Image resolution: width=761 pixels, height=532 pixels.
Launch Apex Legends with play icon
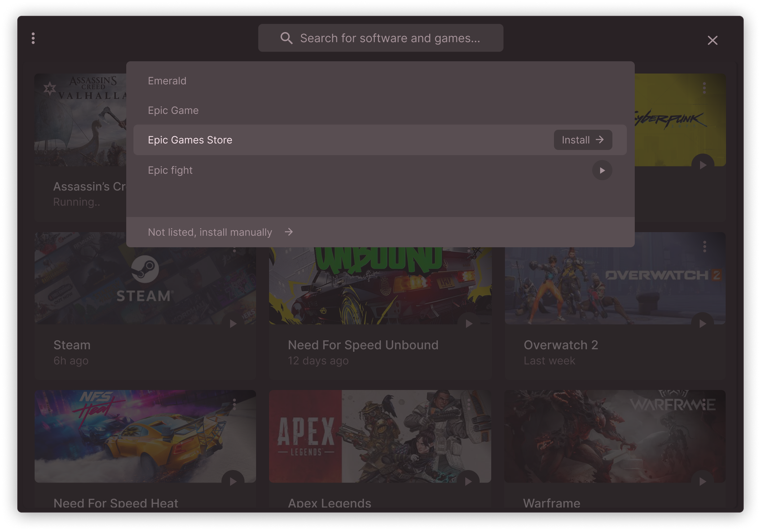(468, 481)
